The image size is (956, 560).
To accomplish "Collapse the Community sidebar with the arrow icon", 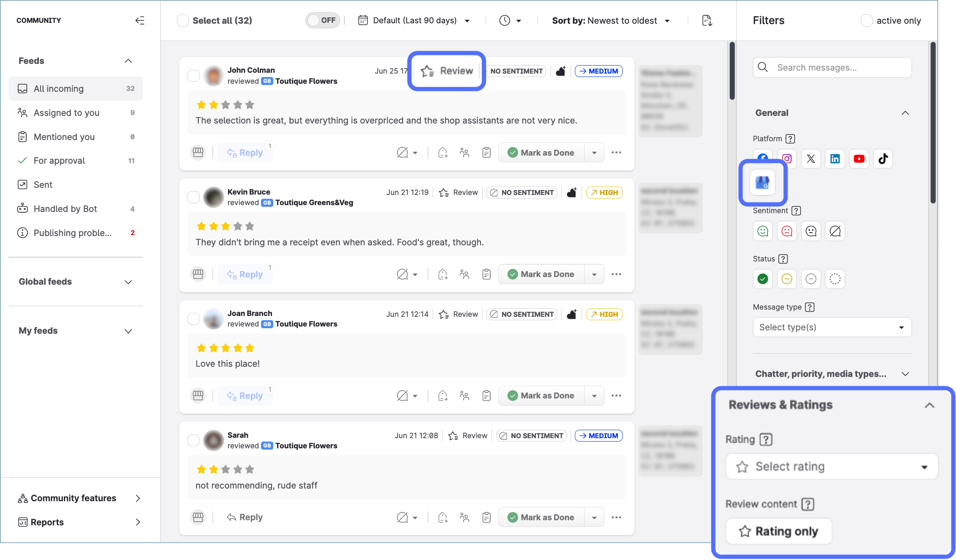I will coord(140,20).
